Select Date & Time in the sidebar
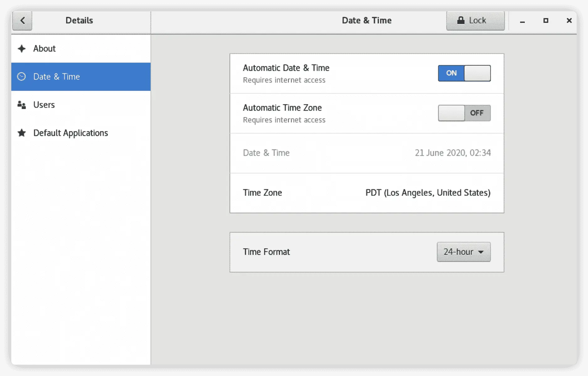Image resolution: width=588 pixels, height=376 pixels. (81, 77)
